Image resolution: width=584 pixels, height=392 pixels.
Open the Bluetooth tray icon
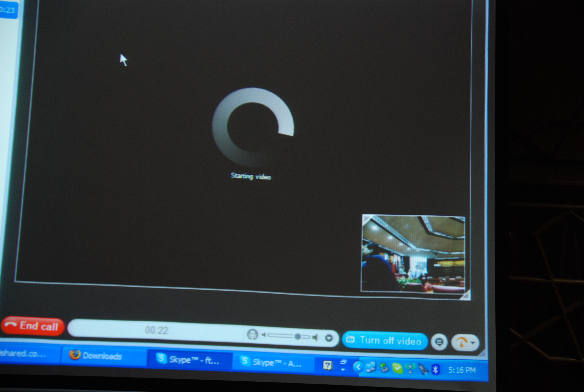435,369
